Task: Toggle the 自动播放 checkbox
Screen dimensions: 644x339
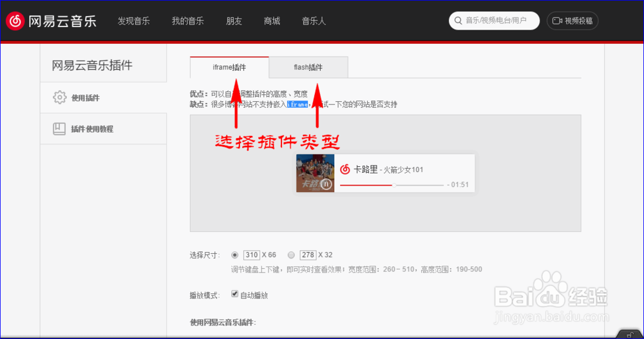Action: [x=234, y=294]
